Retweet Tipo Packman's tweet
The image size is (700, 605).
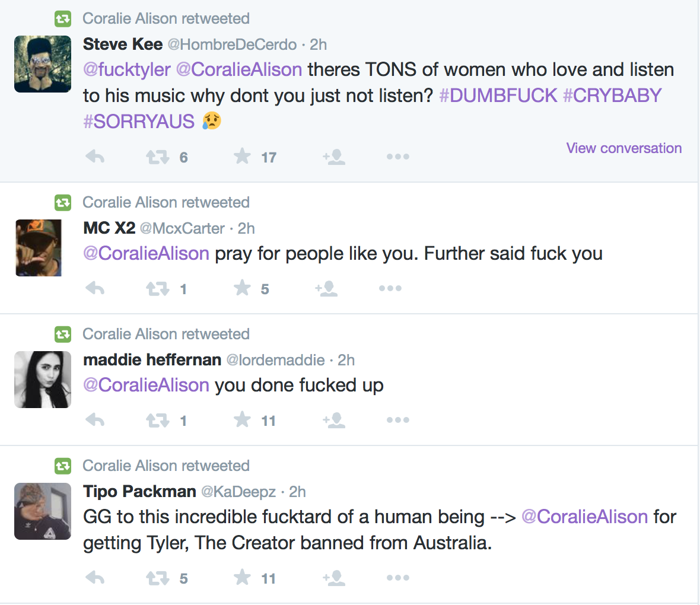[x=158, y=578]
